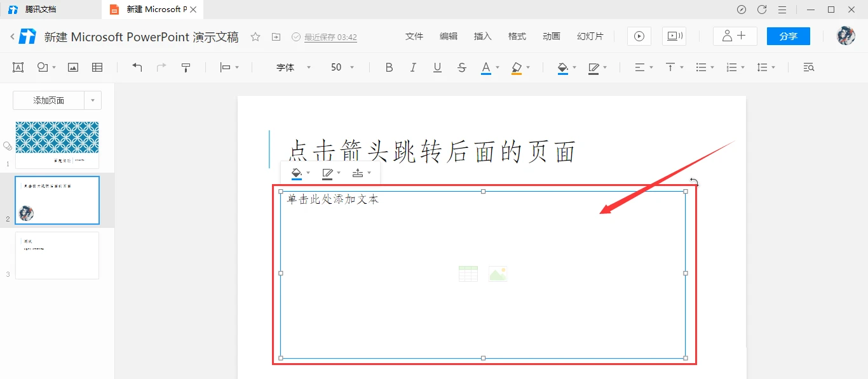Screen dimensions: 868x379
Task: Click the floating toolbar layer order icon
Action: tap(358, 173)
